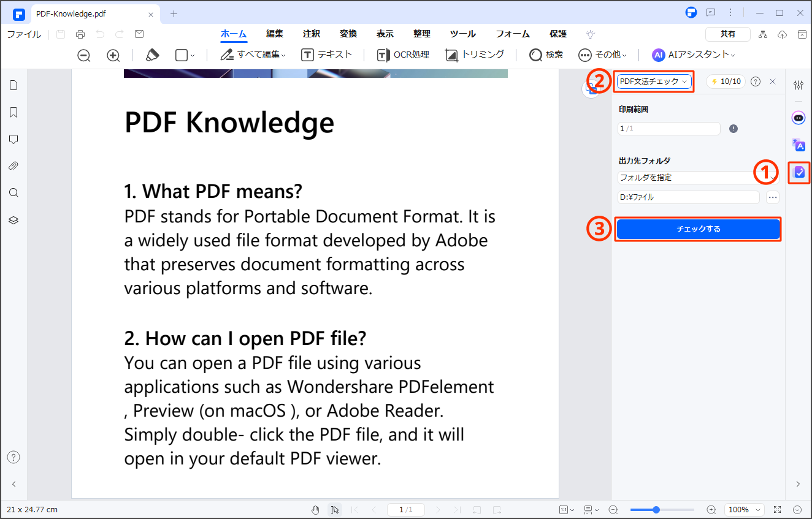The image size is (812, 519).
Task: Run OCR処理 on the document
Action: click(x=402, y=55)
